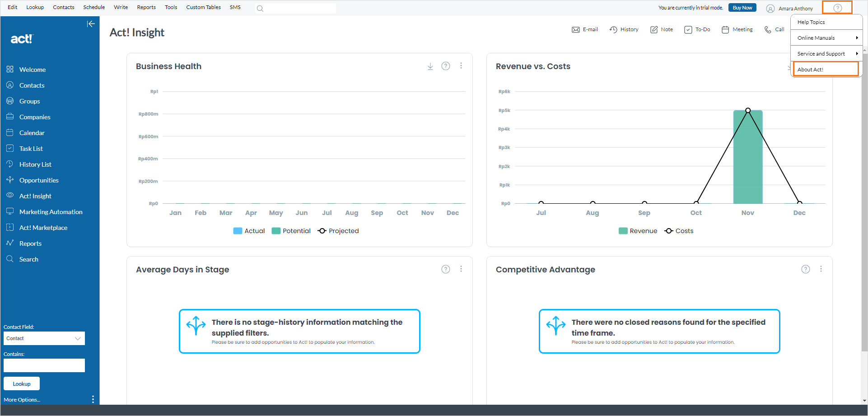
Task: Open the Schedule menu
Action: click(x=94, y=7)
